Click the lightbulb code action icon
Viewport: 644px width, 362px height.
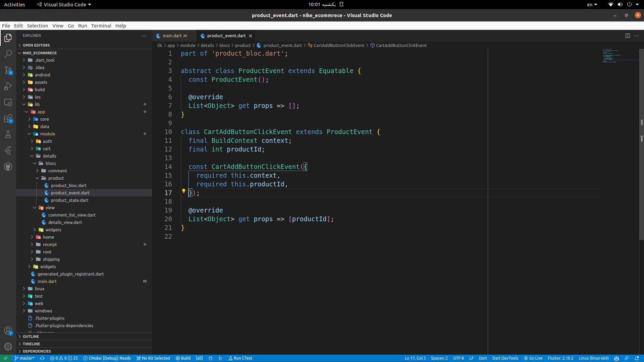[183, 191]
